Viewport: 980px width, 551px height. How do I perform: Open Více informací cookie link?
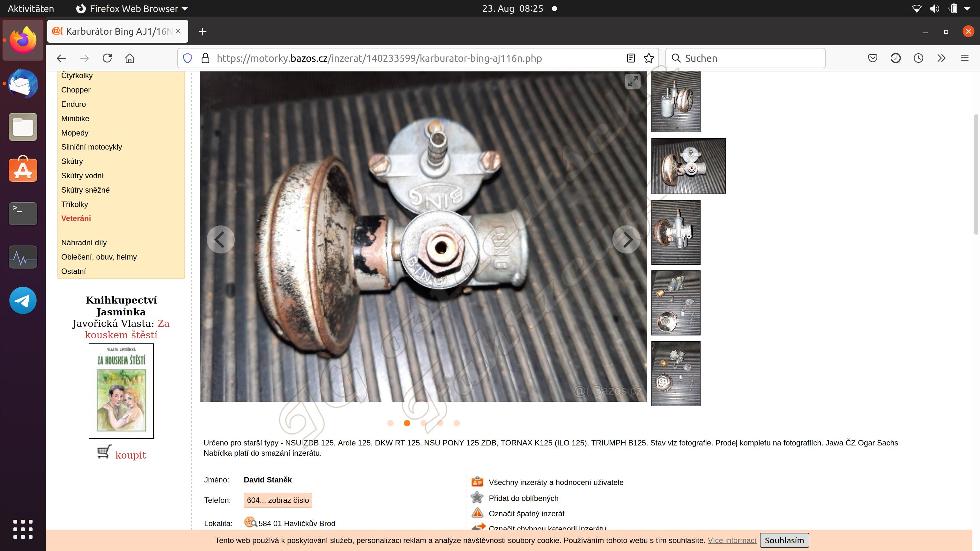(732, 540)
